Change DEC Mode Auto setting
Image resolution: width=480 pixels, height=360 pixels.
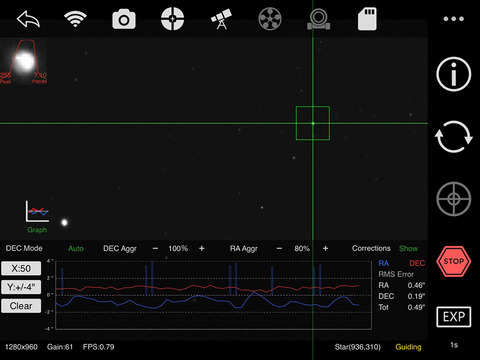point(76,249)
